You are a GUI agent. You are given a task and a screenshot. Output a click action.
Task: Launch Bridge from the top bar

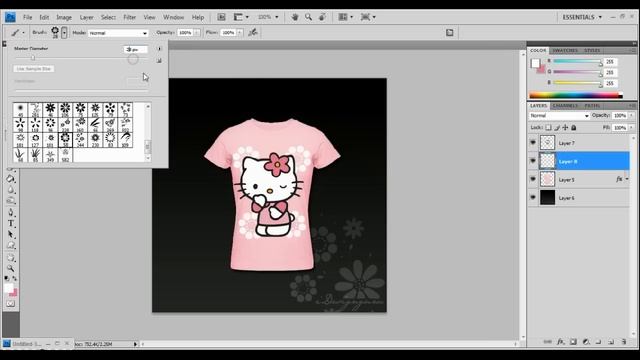pos(221,17)
